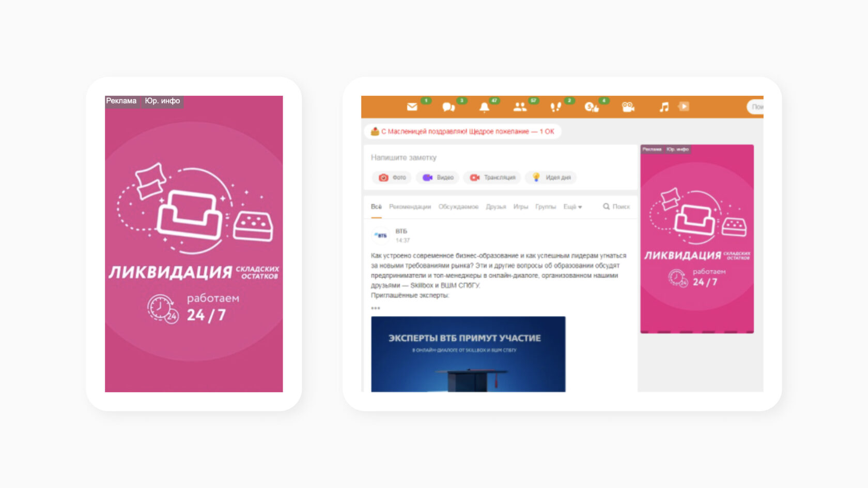Open messages via the envelope icon
Viewport: 868px width, 488px height.
(x=412, y=107)
